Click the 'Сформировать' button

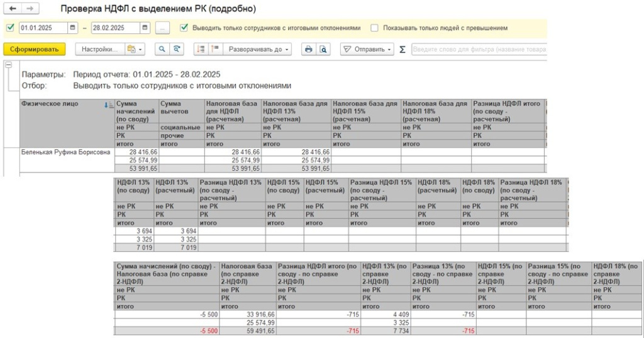[x=34, y=49]
